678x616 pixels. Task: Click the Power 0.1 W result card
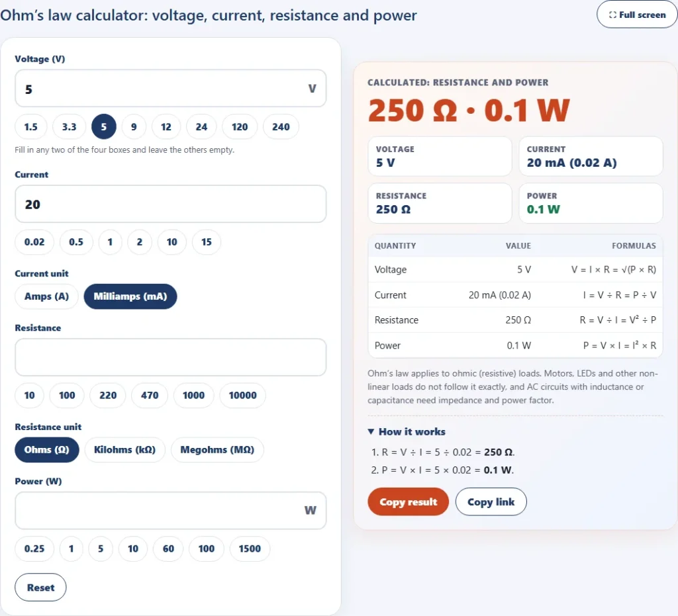[x=591, y=203]
